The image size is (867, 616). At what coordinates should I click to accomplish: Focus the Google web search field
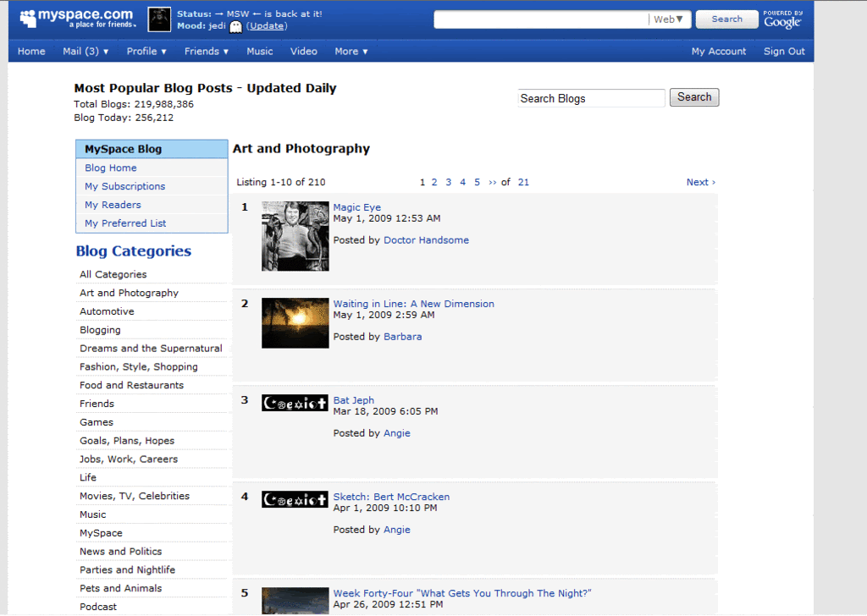541,19
